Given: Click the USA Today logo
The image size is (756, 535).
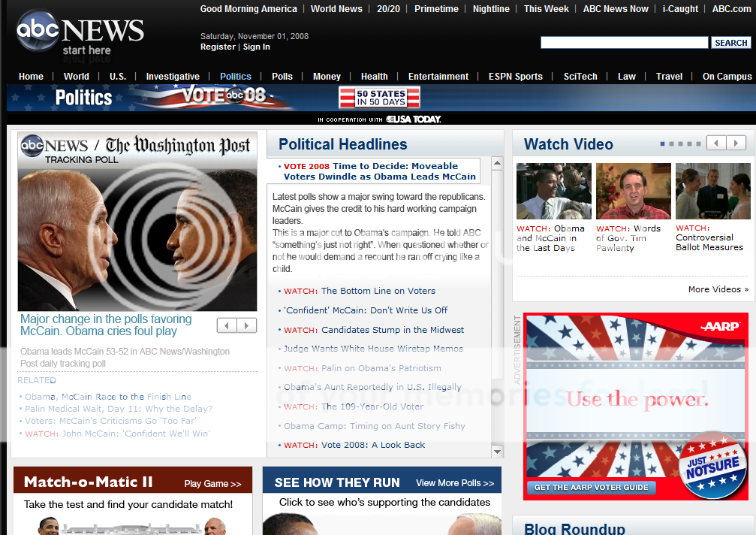Looking at the screenshot, I should tap(414, 119).
